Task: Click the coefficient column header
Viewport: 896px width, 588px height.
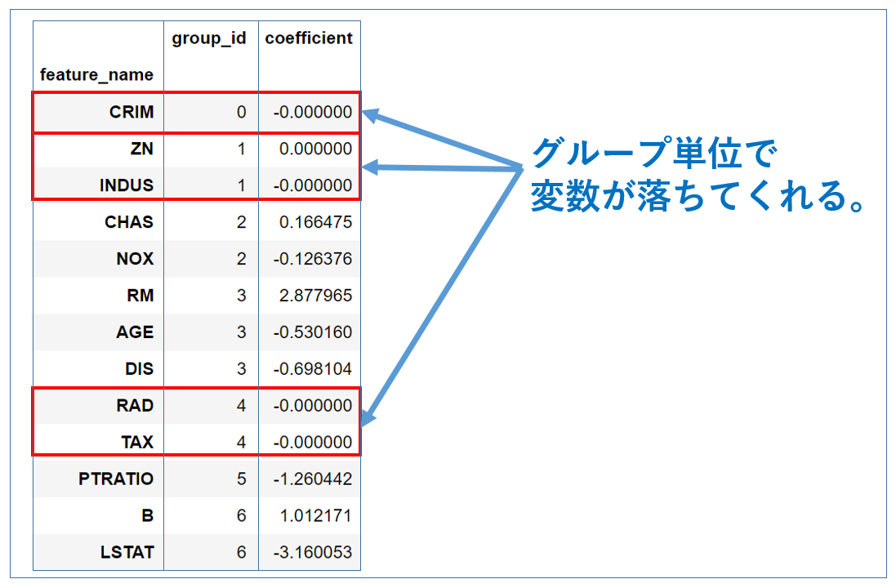Action: point(309,38)
